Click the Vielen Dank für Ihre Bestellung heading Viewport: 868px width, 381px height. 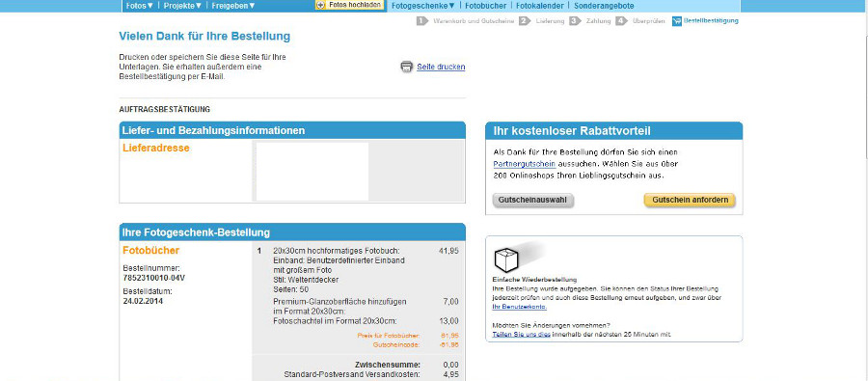(204, 37)
